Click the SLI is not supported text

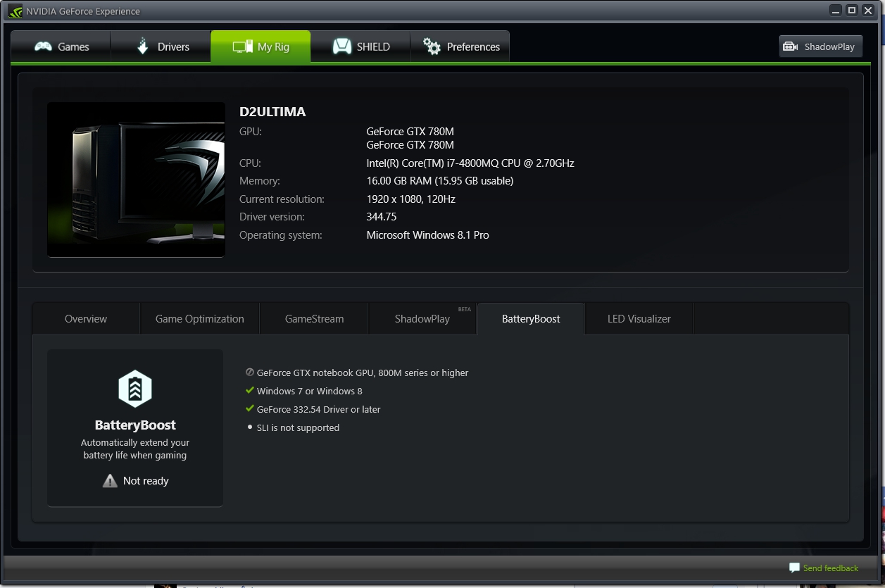(298, 427)
